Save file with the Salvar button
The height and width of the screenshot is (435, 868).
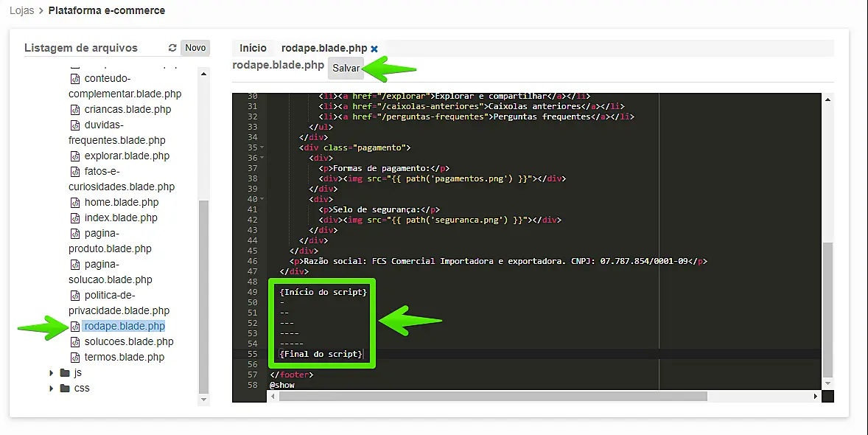coord(346,68)
